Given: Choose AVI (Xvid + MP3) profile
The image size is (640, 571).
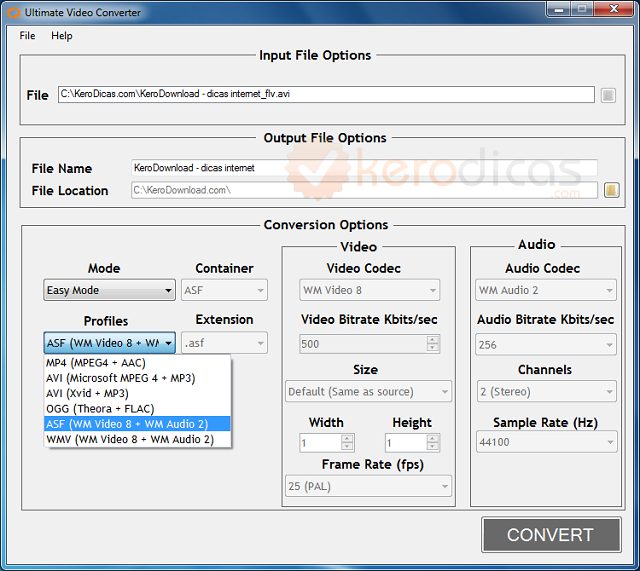Looking at the screenshot, I should 137,393.
